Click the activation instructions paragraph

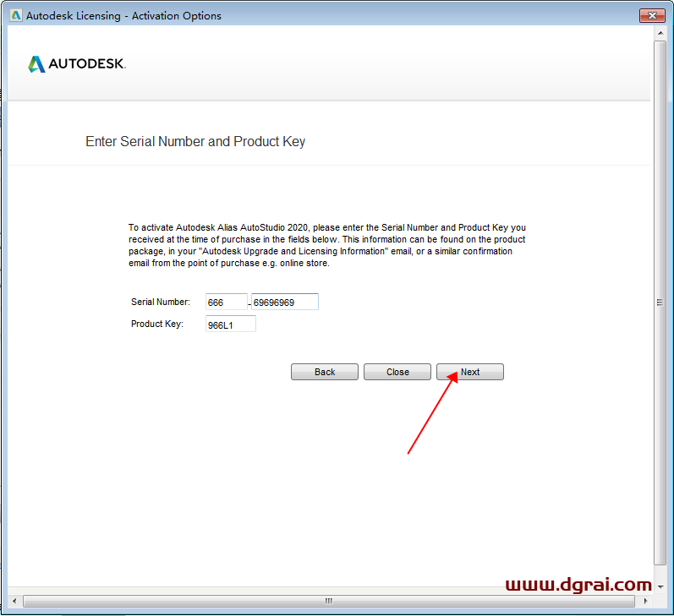coord(327,245)
